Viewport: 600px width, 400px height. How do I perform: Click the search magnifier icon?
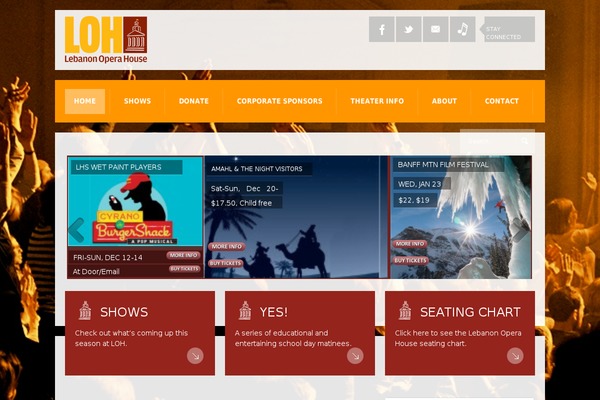coord(525,141)
